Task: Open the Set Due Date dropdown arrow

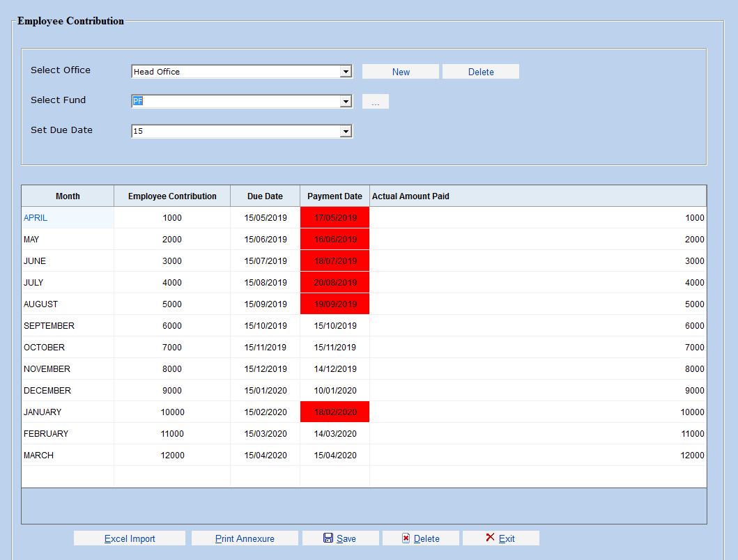Action: click(346, 132)
